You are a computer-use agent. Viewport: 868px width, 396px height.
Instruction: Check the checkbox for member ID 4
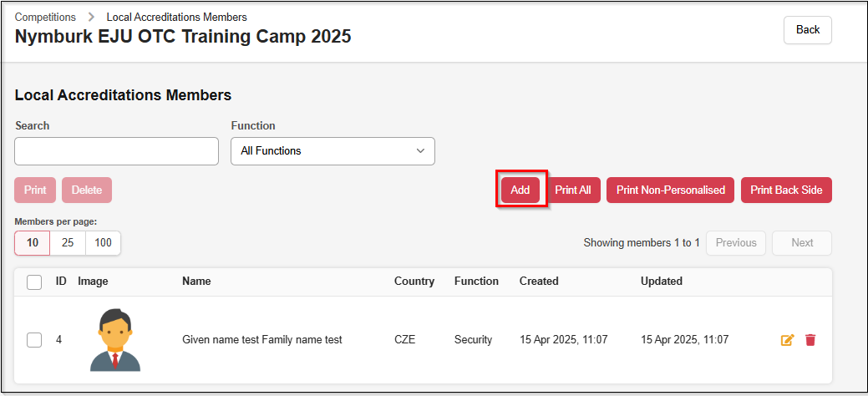pyautogui.click(x=34, y=340)
